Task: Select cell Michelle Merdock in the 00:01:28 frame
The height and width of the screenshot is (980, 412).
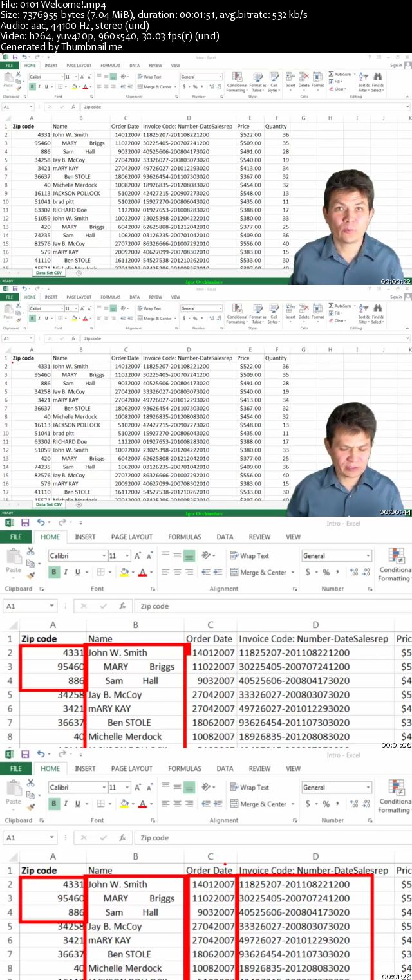Action: [135, 968]
